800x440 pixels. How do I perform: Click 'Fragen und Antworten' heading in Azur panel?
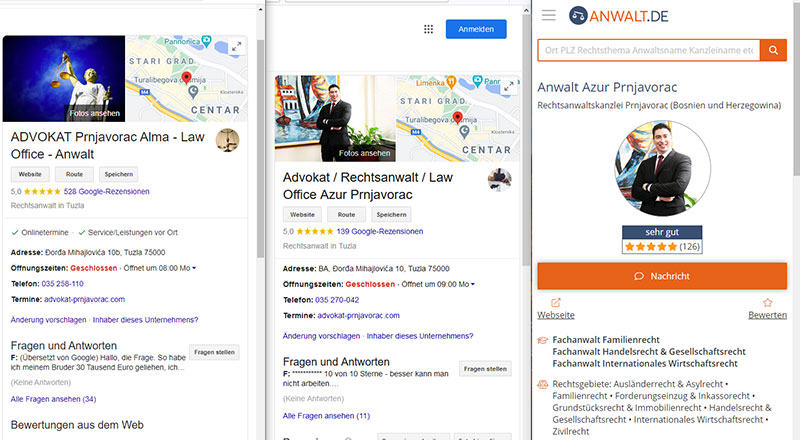[x=336, y=362]
